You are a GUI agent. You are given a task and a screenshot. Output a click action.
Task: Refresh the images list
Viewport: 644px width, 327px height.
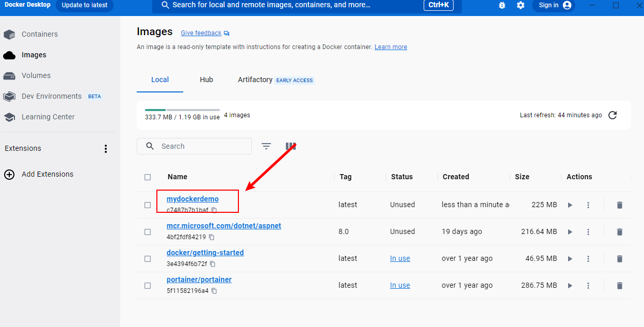pos(613,115)
